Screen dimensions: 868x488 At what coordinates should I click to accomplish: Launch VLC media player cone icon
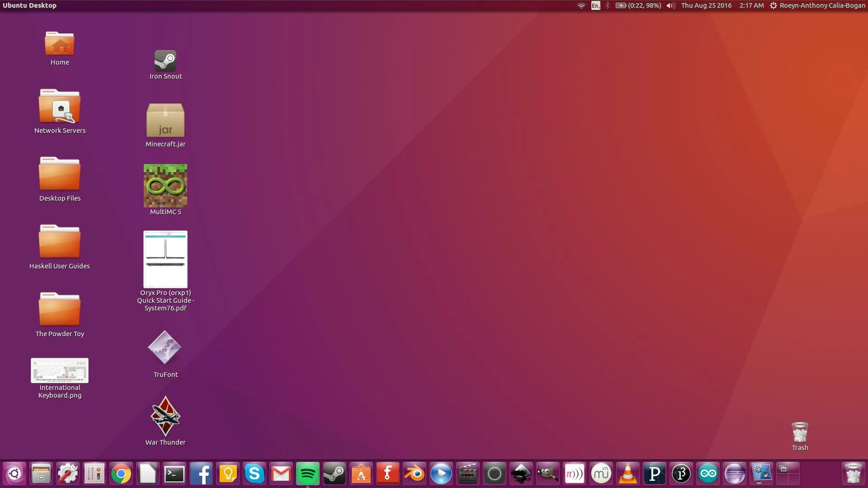pyautogui.click(x=627, y=474)
